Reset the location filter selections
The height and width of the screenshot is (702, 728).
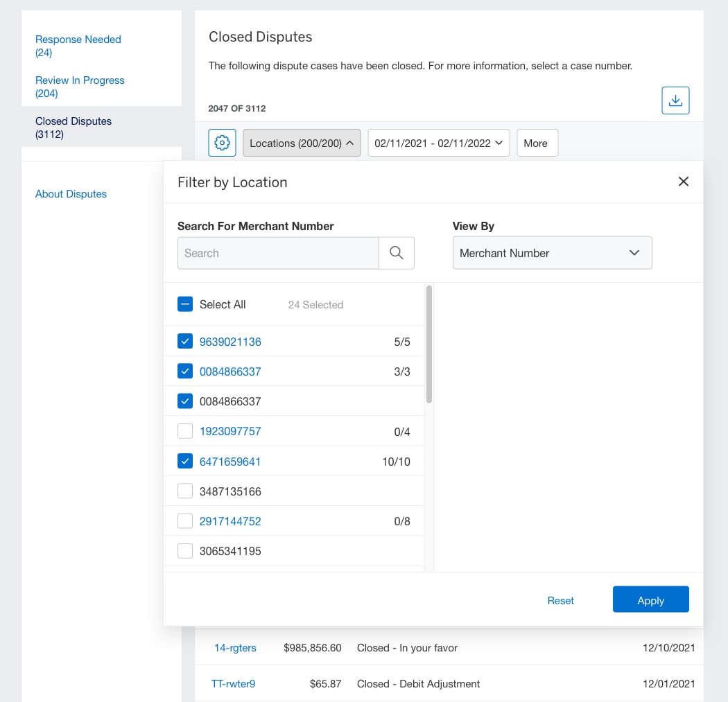(560, 600)
